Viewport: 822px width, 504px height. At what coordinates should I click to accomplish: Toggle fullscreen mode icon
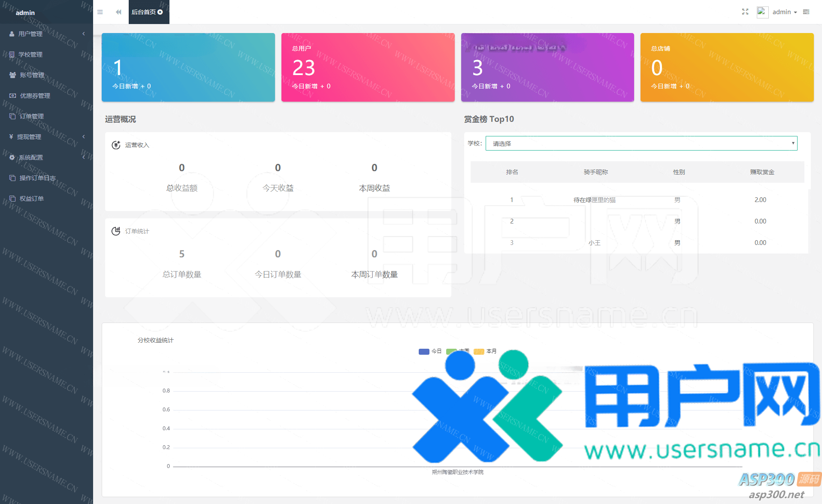(745, 12)
